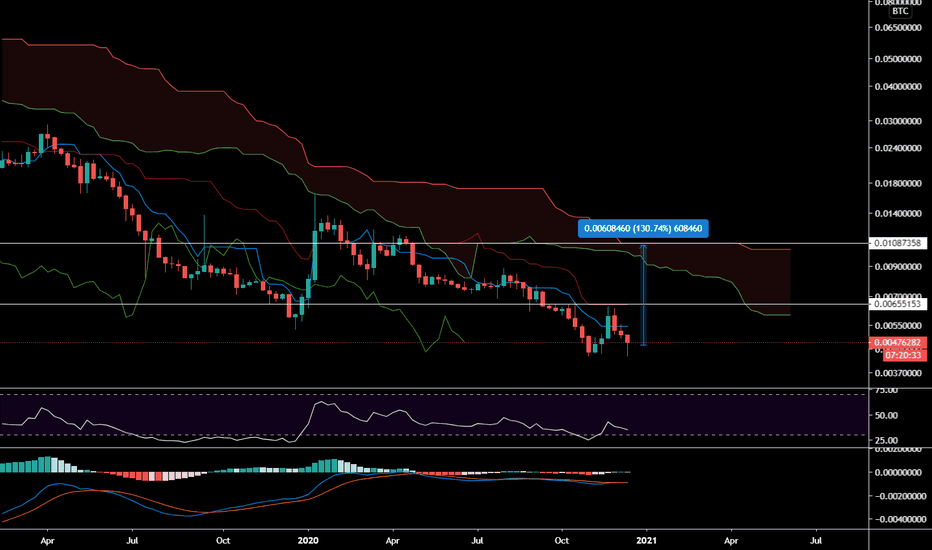Click the RSI scale value 25.00
932x550 pixels.
[x=886, y=441]
